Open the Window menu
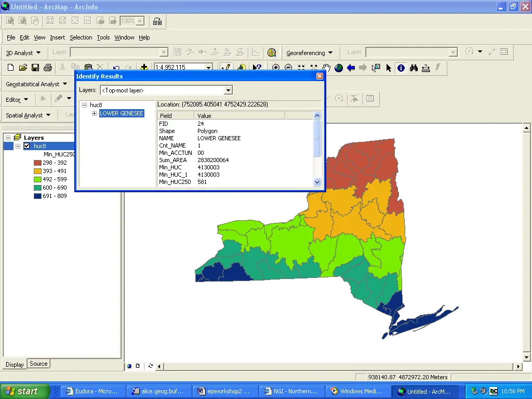Screen dimensions: 532x399 click(124, 37)
